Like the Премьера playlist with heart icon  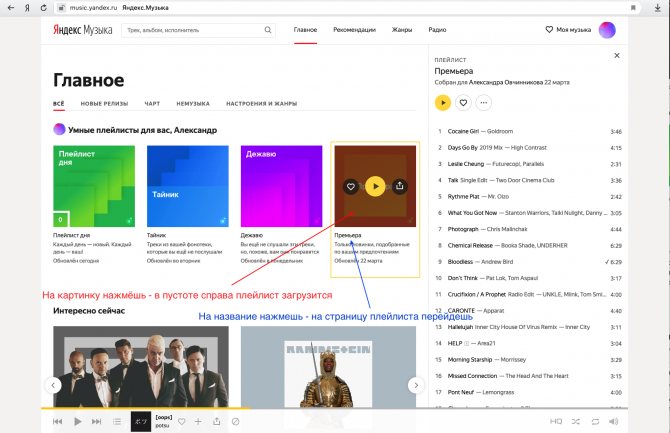pyautogui.click(x=463, y=103)
